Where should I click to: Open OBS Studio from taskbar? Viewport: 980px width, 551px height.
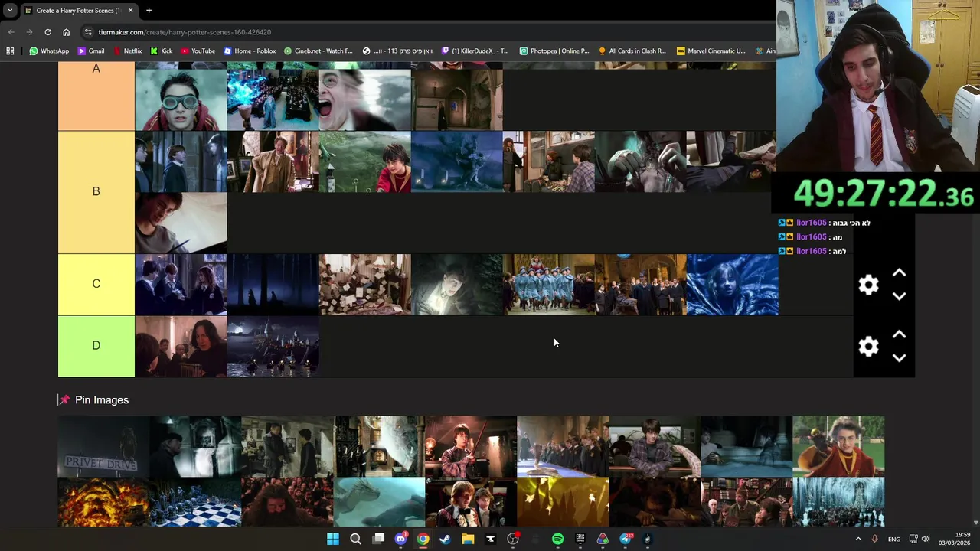click(513, 539)
